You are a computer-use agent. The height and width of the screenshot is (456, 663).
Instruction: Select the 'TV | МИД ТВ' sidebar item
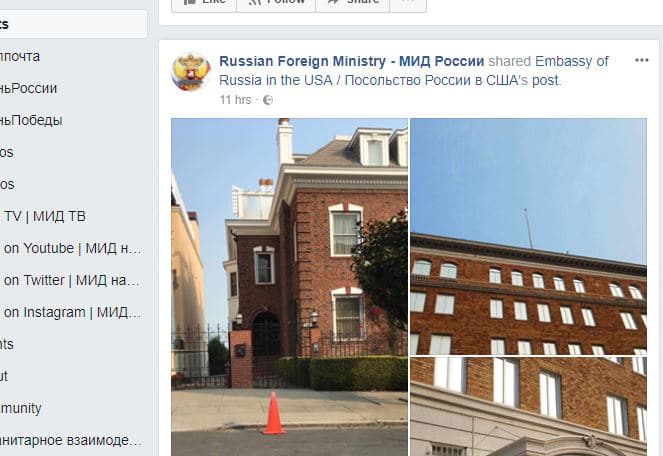pyautogui.click(x=44, y=217)
